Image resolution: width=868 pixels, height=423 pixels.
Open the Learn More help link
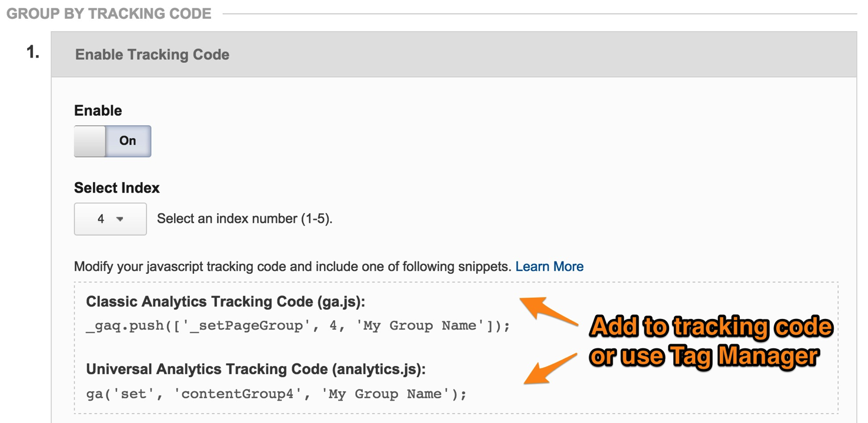[x=549, y=266]
